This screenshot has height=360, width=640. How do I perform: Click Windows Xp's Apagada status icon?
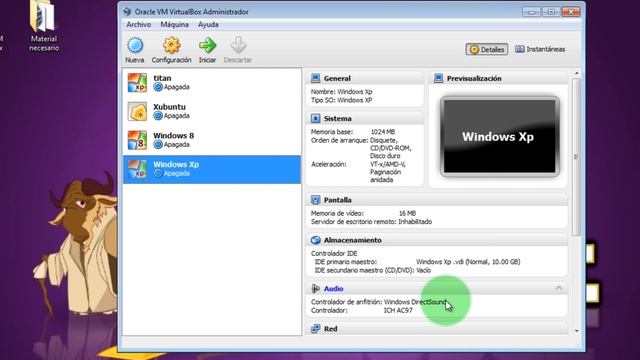point(158,173)
